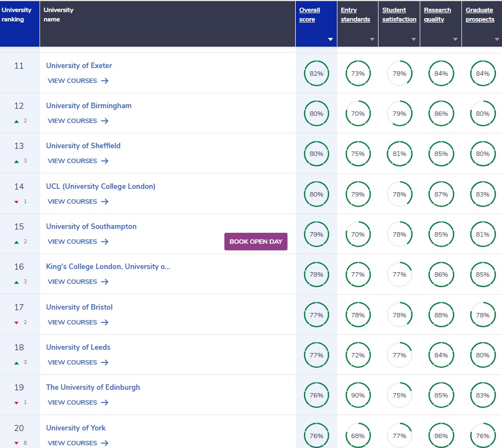
Task: Click University of Bristol research quality 88% circle
Action: (441, 315)
